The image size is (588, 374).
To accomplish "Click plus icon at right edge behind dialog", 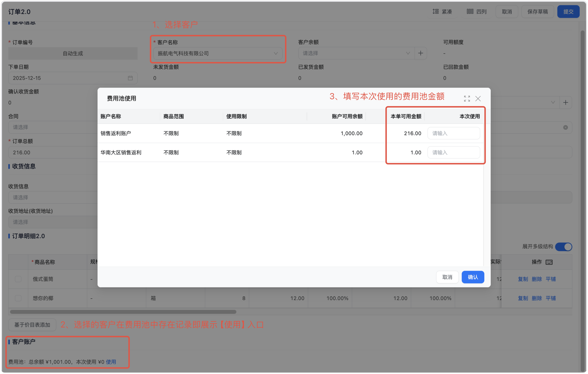I will pos(565,103).
